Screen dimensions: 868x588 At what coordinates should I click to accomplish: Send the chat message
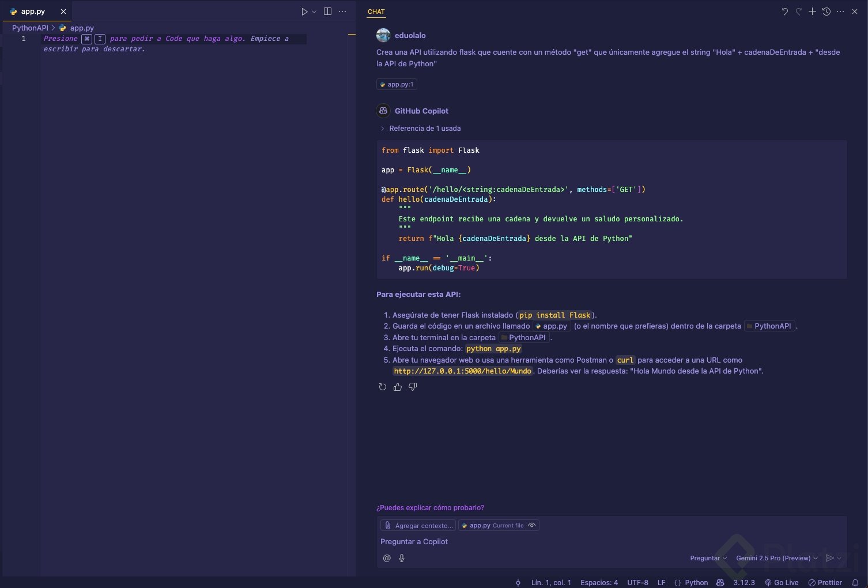point(829,558)
